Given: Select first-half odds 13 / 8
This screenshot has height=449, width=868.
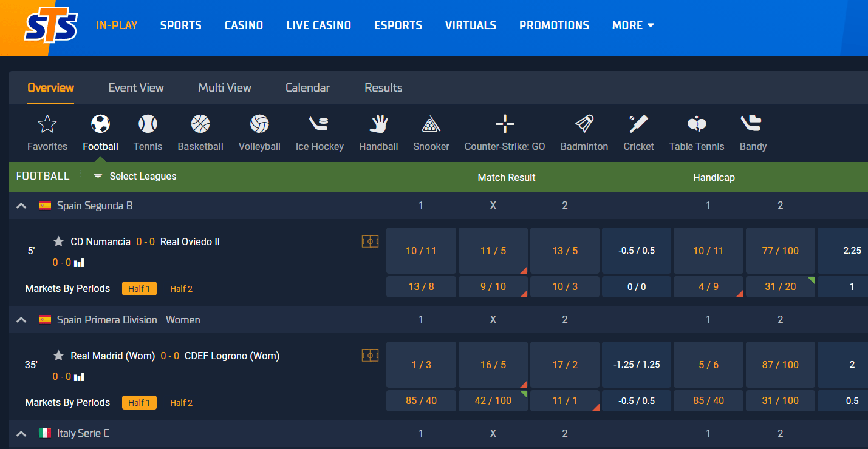Looking at the screenshot, I should coord(421,286).
